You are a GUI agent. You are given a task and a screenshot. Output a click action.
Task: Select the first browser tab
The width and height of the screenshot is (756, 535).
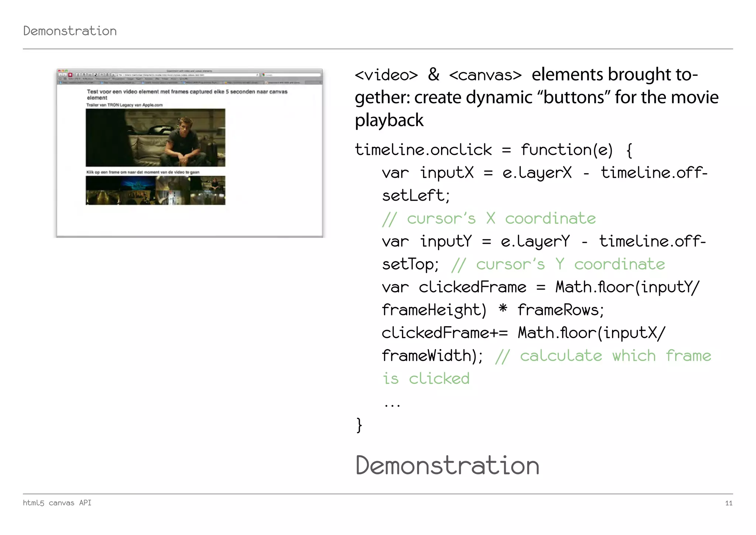pyautogui.click(x=78, y=82)
